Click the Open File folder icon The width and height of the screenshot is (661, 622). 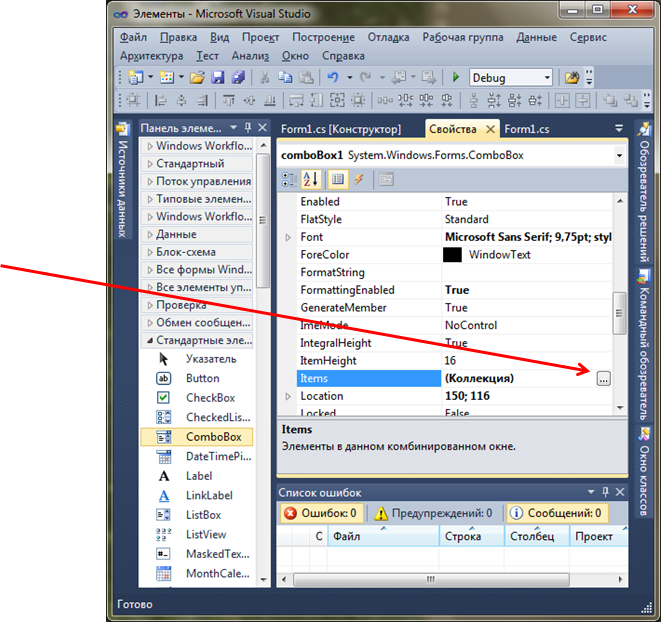click(197, 78)
